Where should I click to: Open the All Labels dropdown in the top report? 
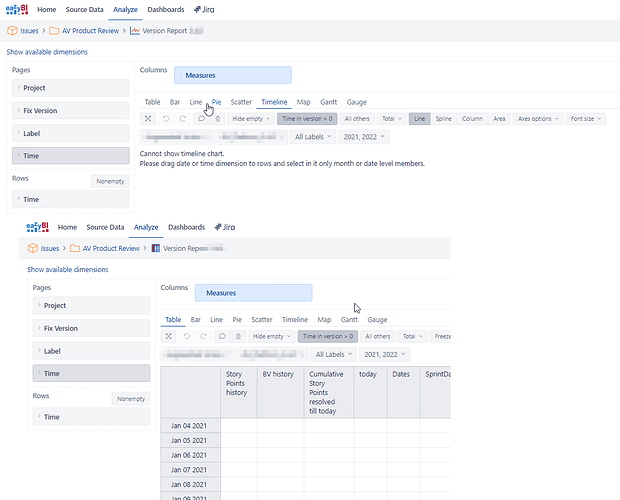point(313,137)
